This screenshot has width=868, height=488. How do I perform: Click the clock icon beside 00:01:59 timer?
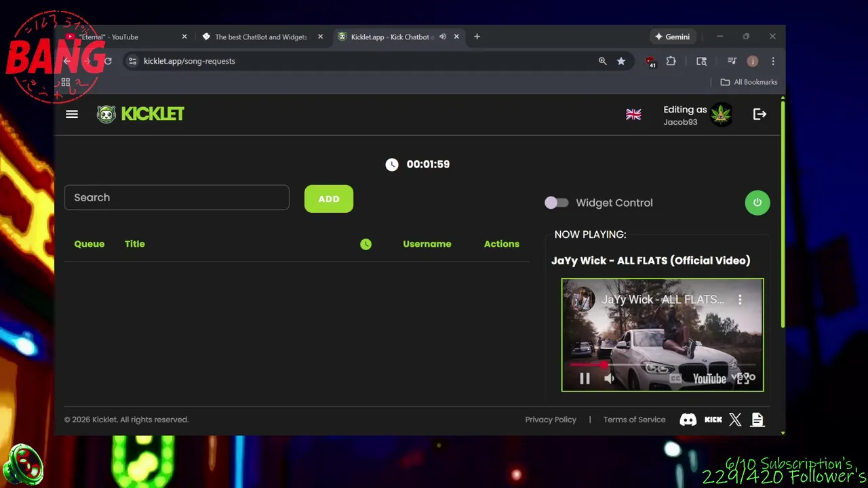point(392,164)
